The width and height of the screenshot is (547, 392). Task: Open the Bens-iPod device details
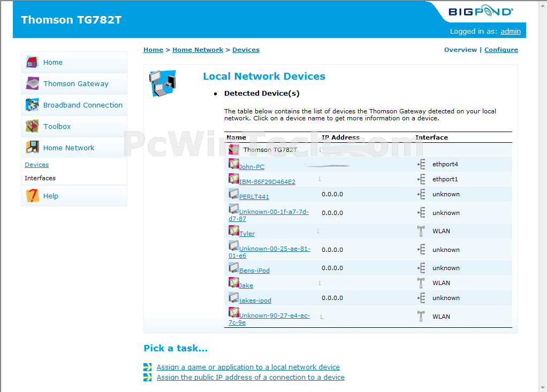(x=254, y=271)
